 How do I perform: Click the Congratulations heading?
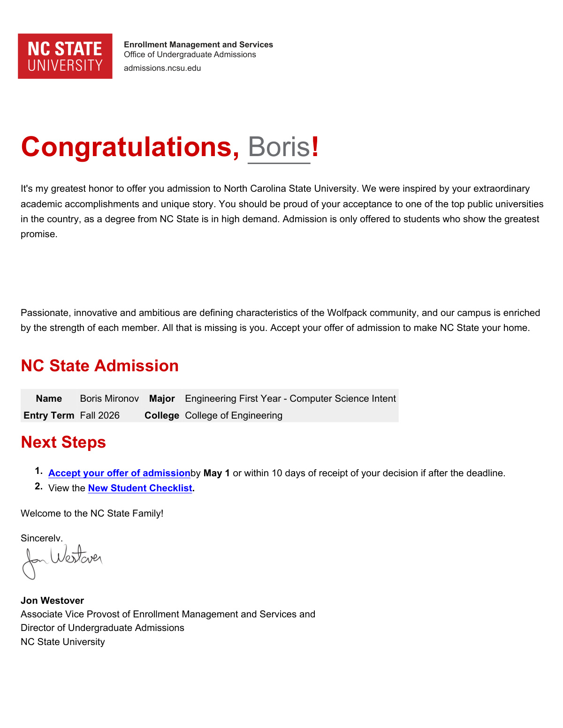click(x=130, y=147)
